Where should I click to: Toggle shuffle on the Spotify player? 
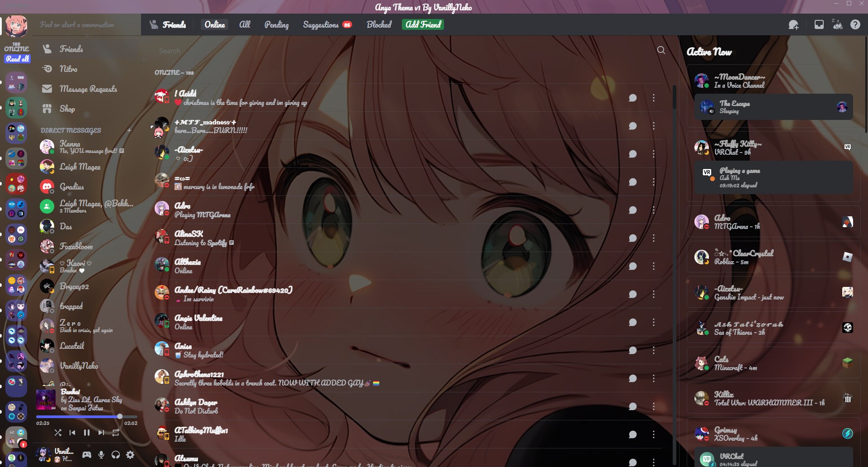[x=58, y=433]
